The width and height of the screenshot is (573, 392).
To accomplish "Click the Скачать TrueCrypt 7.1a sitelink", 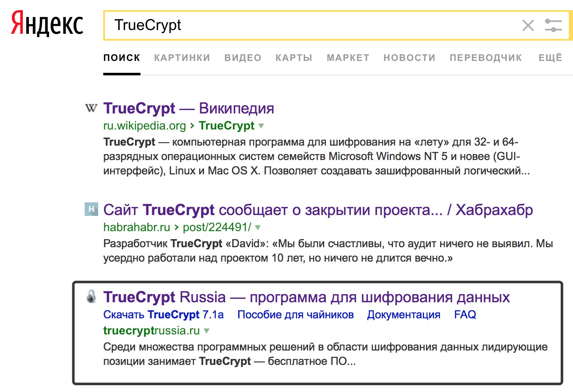I will [x=163, y=315].
